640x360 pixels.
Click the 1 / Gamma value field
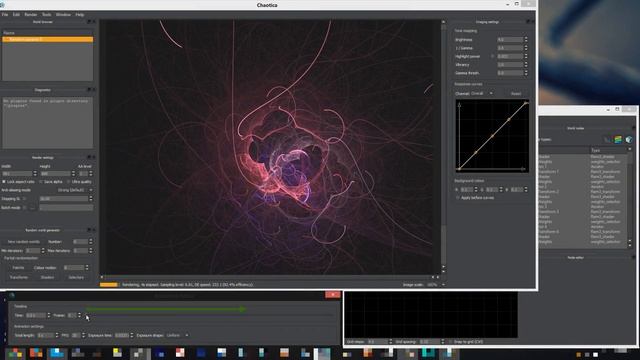pyautogui.click(x=510, y=48)
